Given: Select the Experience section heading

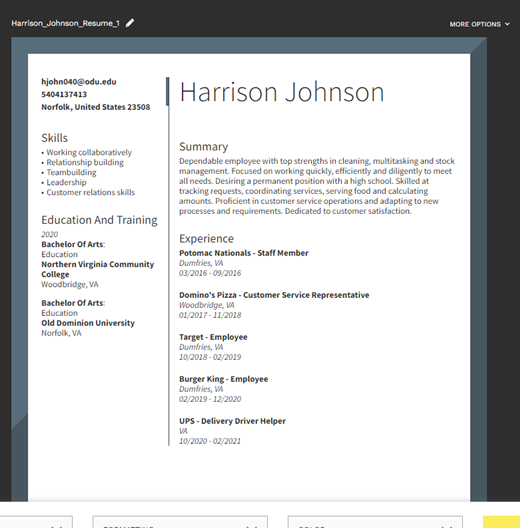Looking at the screenshot, I should [x=206, y=238].
